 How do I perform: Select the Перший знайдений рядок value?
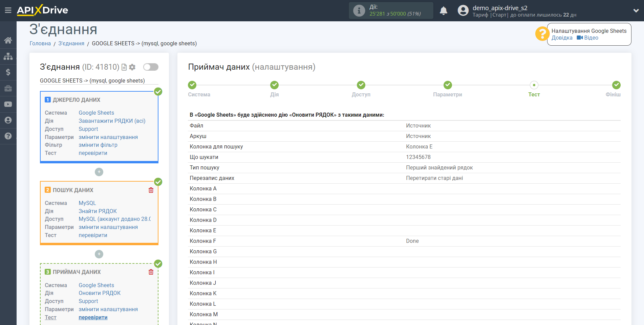coord(439,167)
